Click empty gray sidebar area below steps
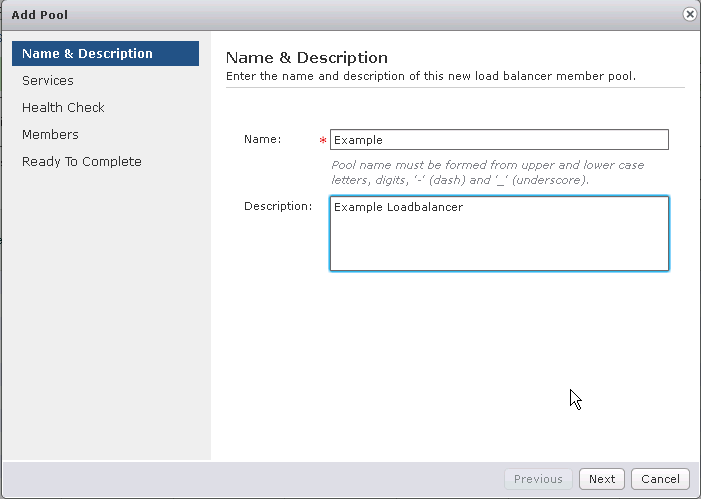 106,313
